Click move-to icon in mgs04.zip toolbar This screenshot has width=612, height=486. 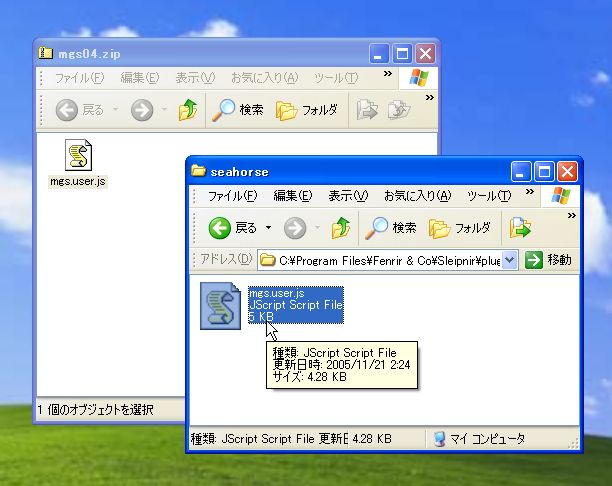pos(367,110)
